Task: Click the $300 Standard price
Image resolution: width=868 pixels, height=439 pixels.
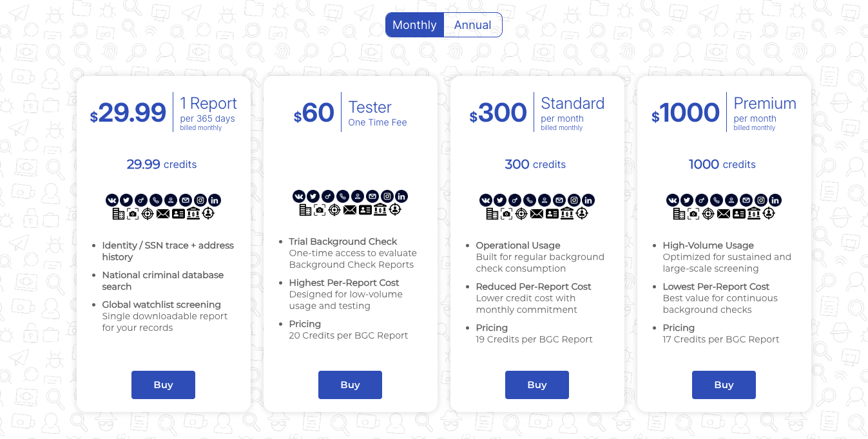Action: tap(498, 113)
